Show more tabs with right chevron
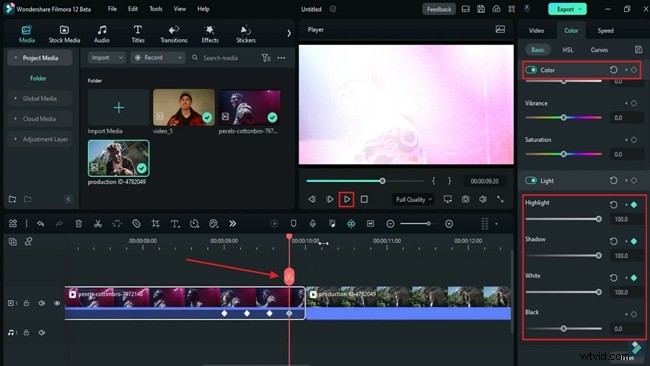Screen dimensions: 650x366 pyautogui.click(x=289, y=33)
